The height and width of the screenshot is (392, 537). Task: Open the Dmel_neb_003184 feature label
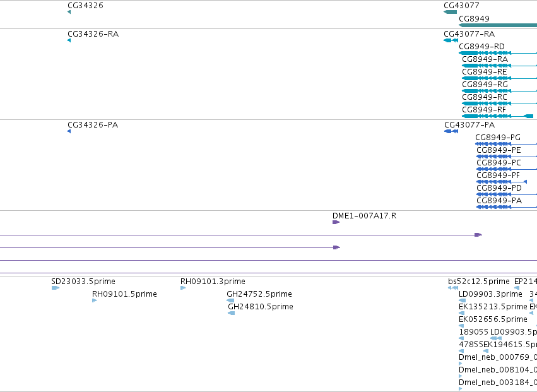coord(498,383)
